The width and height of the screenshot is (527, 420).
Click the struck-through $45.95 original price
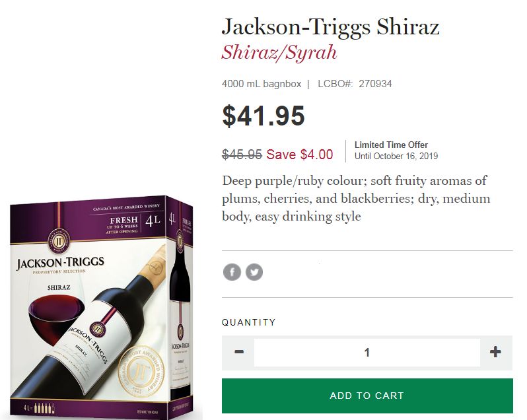click(242, 155)
